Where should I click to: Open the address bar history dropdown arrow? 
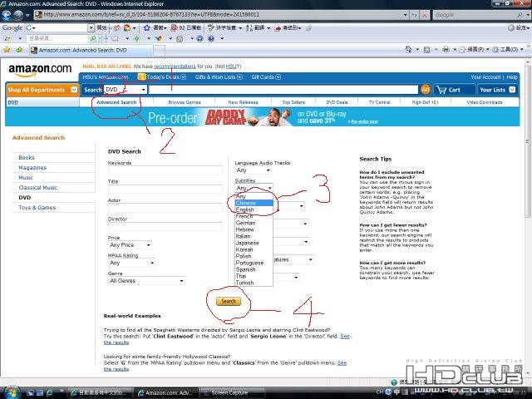coord(405,15)
